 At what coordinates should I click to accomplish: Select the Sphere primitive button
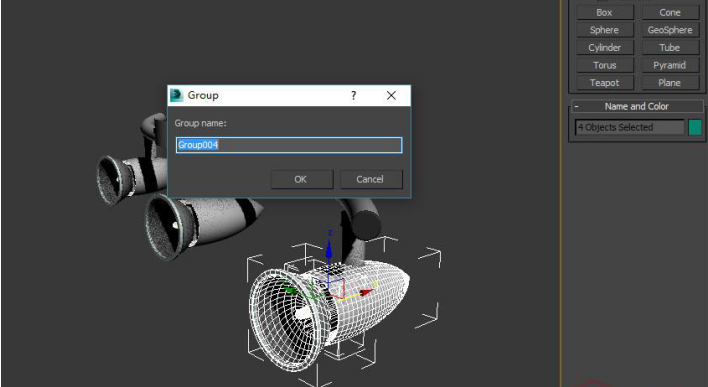click(x=605, y=30)
